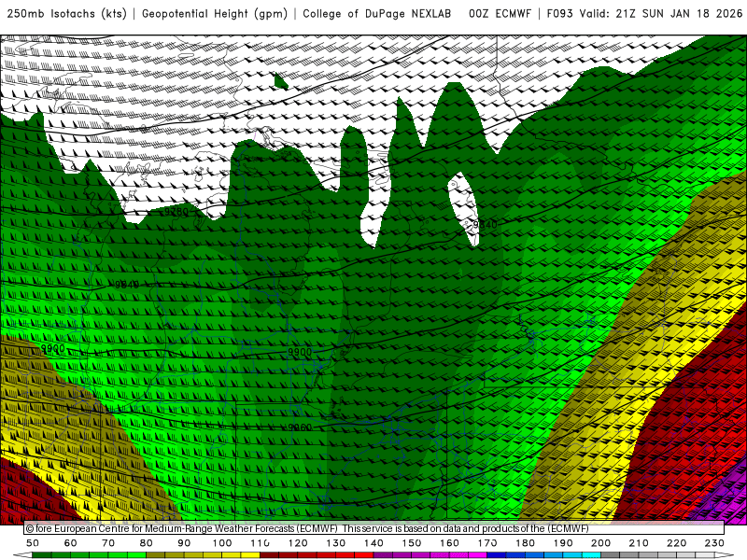Select the '90' color scale label
This screenshot has width=747, height=560.
[184, 543]
